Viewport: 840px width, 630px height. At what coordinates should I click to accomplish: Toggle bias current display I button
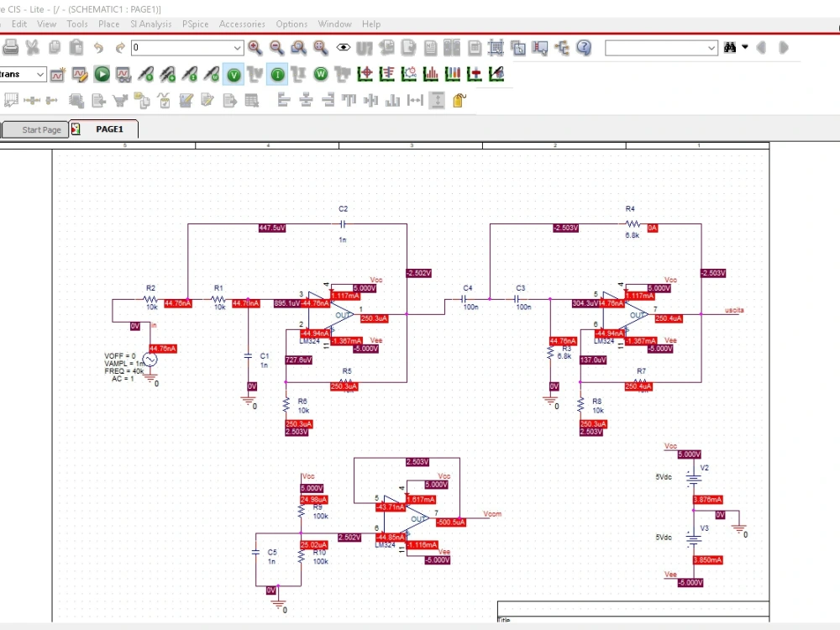(x=277, y=75)
